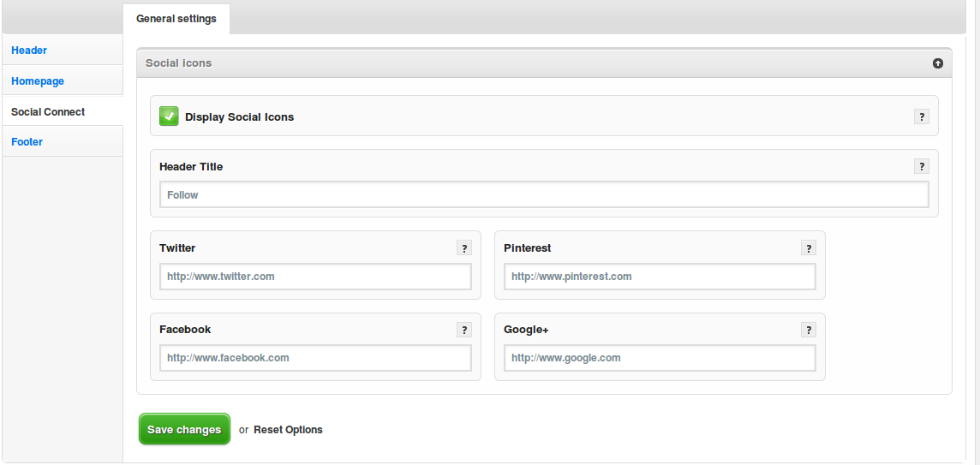
Task: Go to Header settings in sidebar
Action: [x=29, y=51]
